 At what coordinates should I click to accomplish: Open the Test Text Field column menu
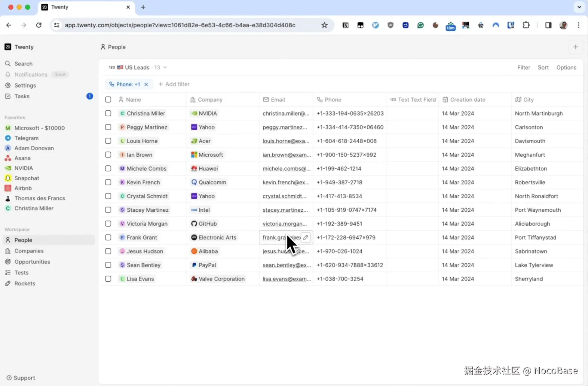(412, 99)
